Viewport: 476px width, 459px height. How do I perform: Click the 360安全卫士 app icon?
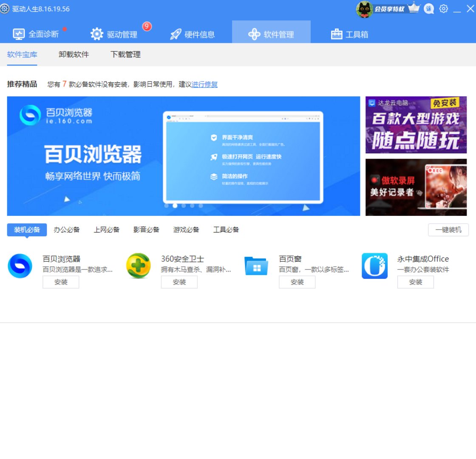coord(139,266)
